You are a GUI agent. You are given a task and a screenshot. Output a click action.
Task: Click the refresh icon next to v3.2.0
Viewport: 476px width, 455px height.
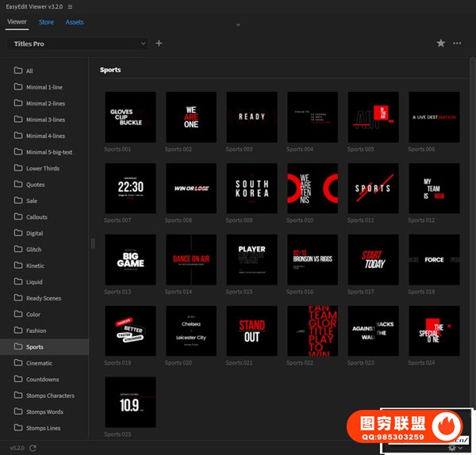click(33, 448)
